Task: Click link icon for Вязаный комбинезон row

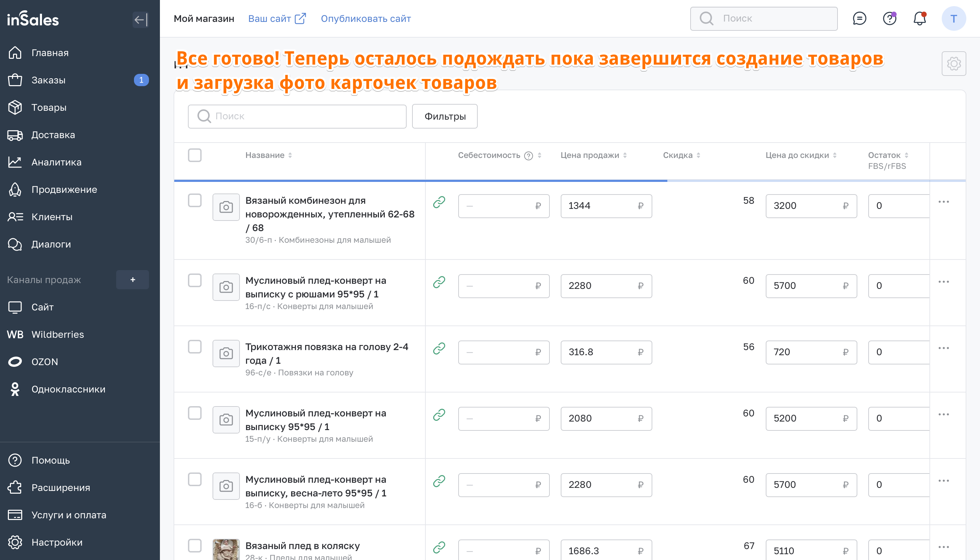Action: pos(439,202)
